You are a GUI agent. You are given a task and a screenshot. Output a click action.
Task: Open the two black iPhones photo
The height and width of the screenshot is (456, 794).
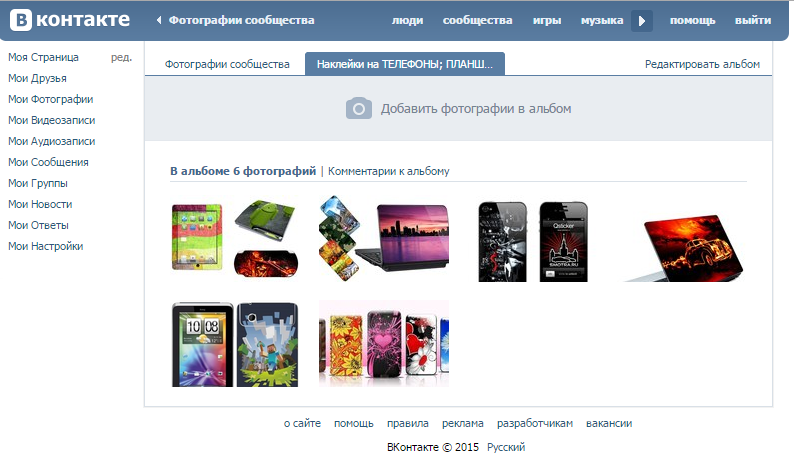coord(533,241)
